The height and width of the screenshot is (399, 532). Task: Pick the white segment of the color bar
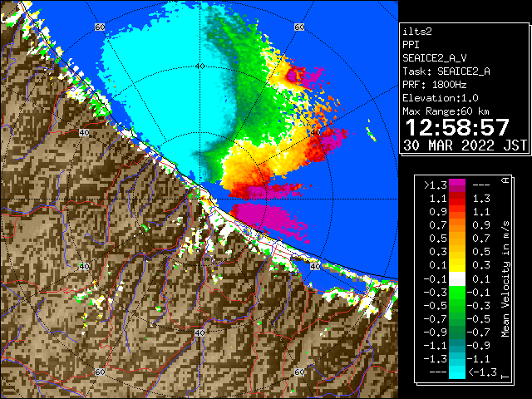point(457,279)
